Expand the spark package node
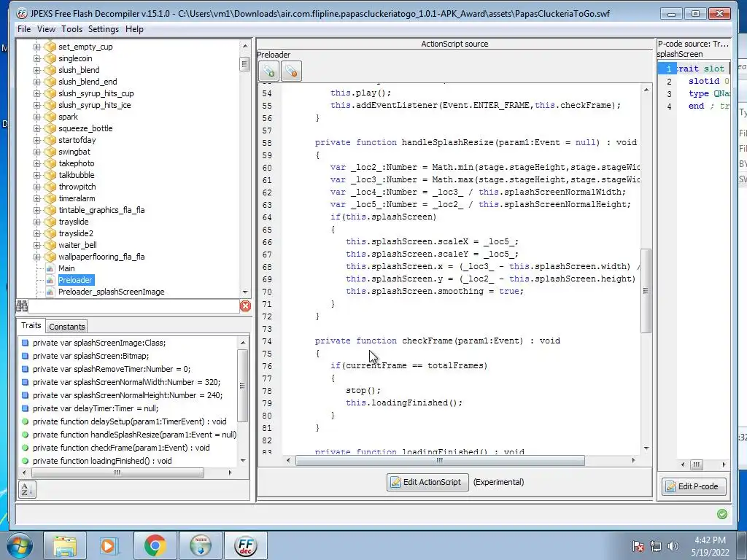 pos(36,117)
